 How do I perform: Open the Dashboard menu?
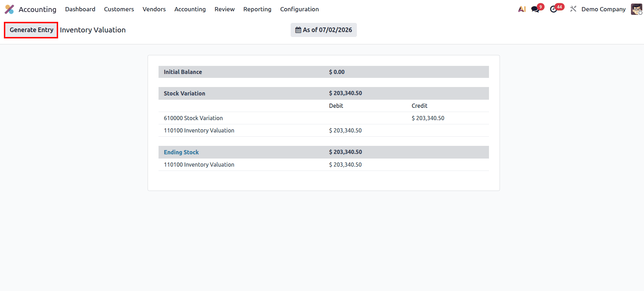[80, 9]
